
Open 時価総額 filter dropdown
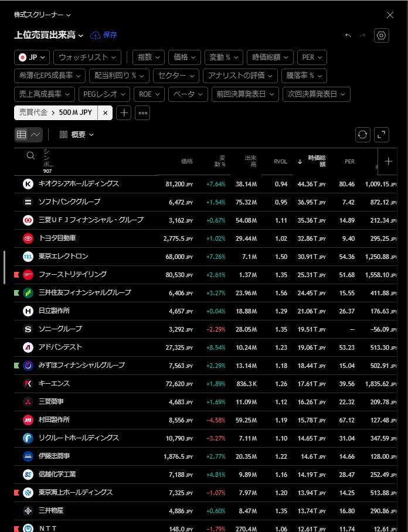pyautogui.click(x=270, y=57)
